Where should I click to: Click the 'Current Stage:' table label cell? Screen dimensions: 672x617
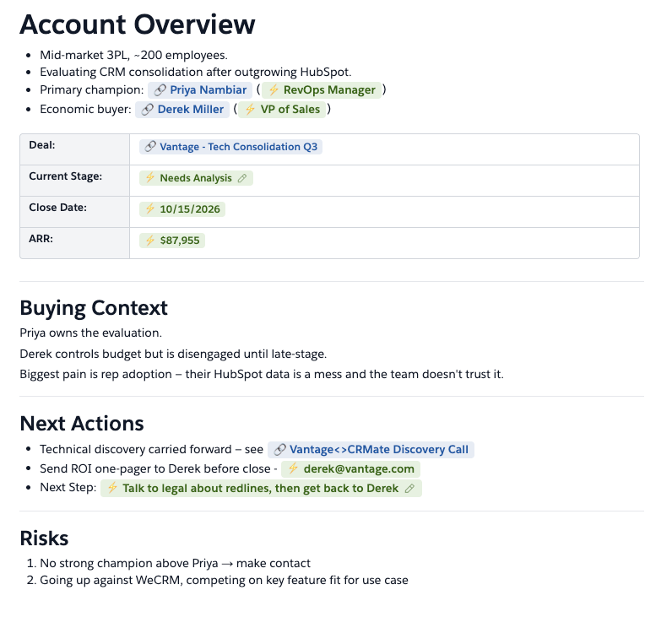point(74,181)
